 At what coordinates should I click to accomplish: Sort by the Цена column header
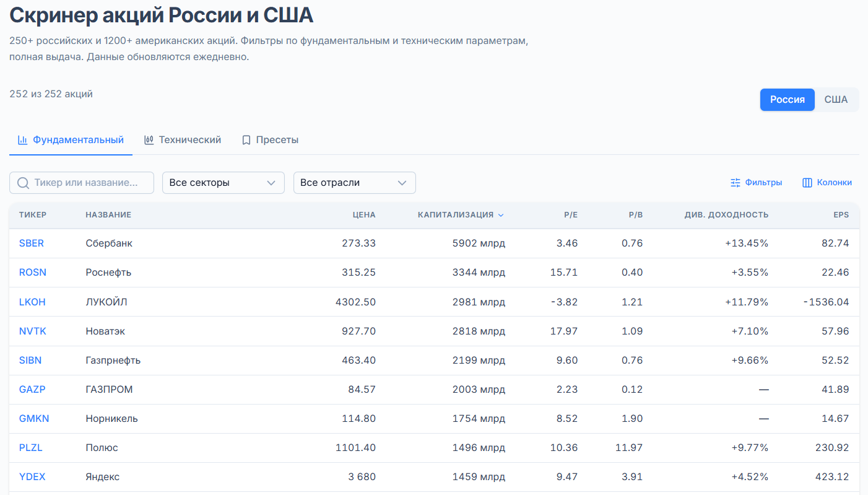tap(364, 215)
